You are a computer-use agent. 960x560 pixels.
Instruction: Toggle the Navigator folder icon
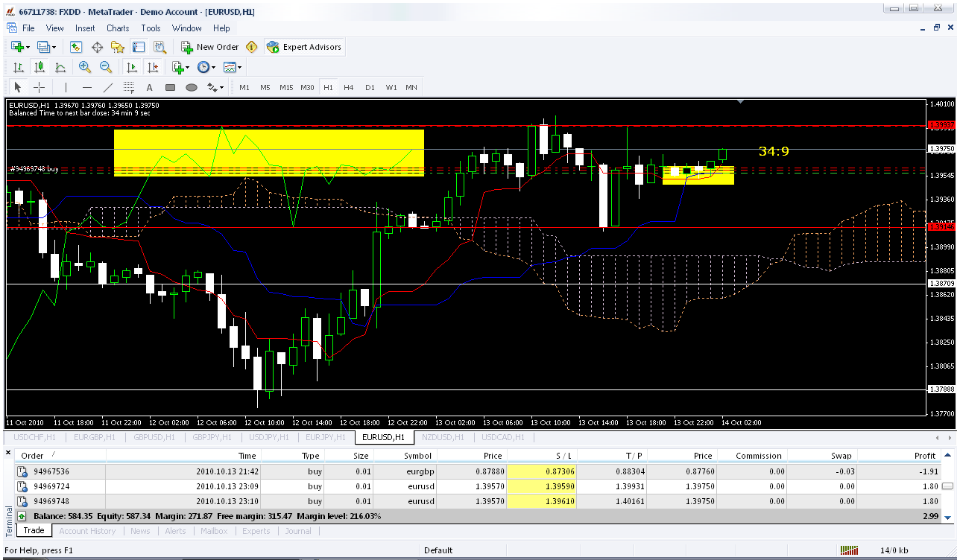point(118,47)
